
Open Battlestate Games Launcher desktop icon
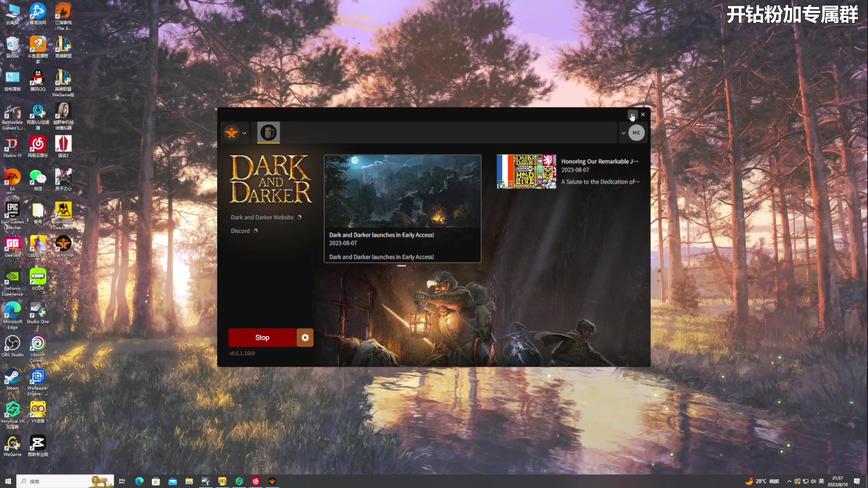(x=13, y=117)
